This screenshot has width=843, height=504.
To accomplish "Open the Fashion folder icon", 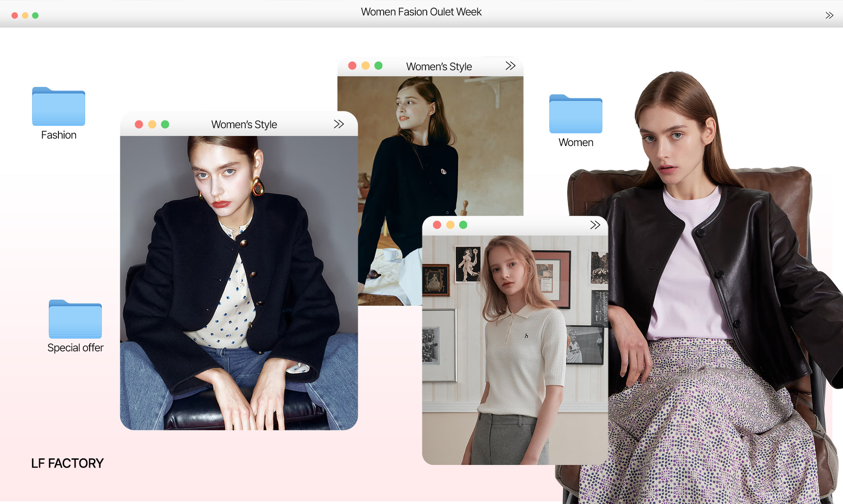I will point(58,107).
